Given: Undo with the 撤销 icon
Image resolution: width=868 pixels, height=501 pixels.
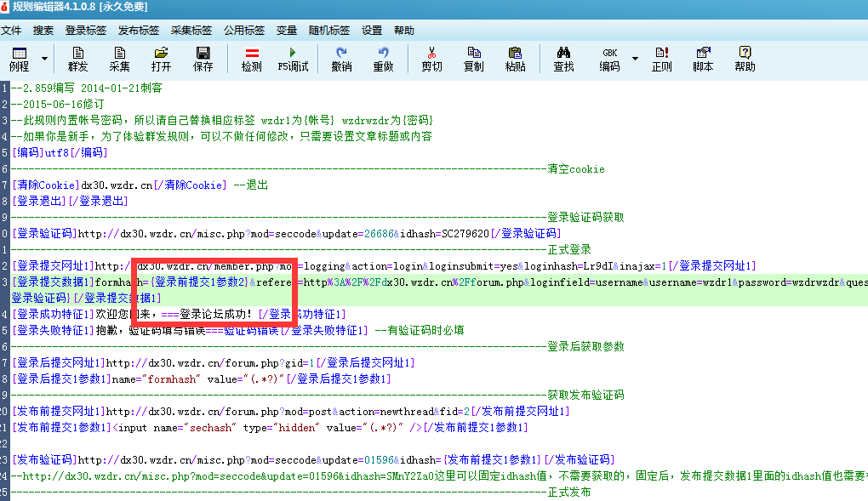Looking at the screenshot, I should pyautogui.click(x=341, y=59).
